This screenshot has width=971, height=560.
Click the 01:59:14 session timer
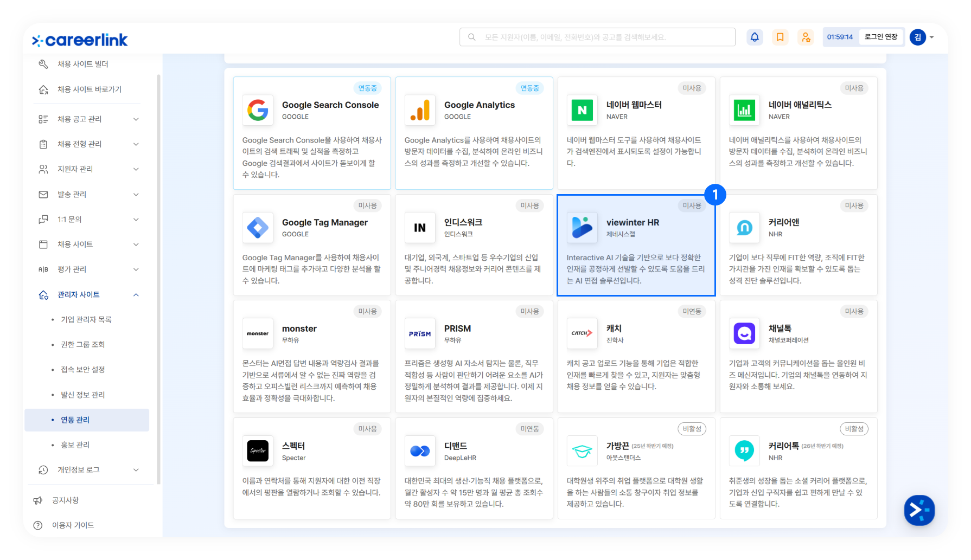(840, 37)
